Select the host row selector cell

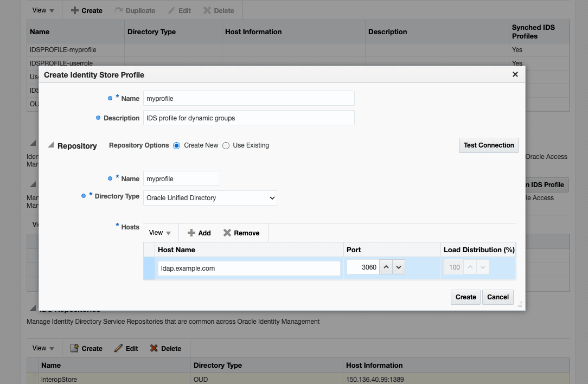click(x=149, y=268)
